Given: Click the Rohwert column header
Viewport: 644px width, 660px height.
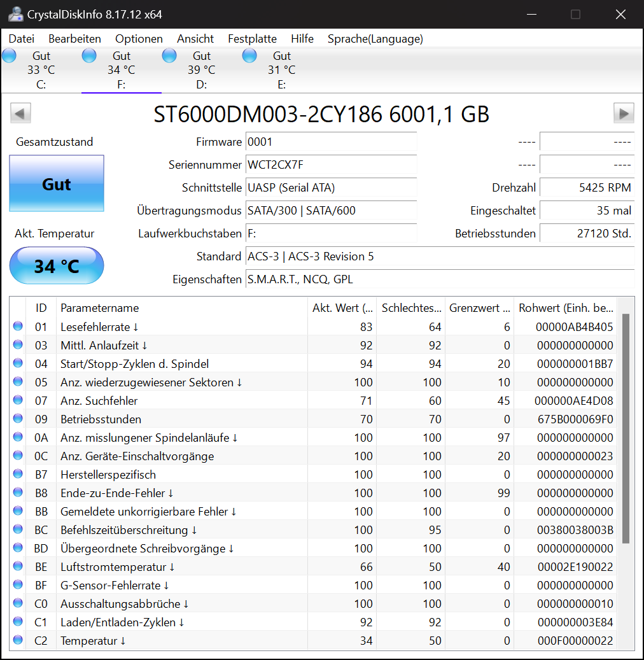Looking at the screenshot, I should click(x=566, y=307).
